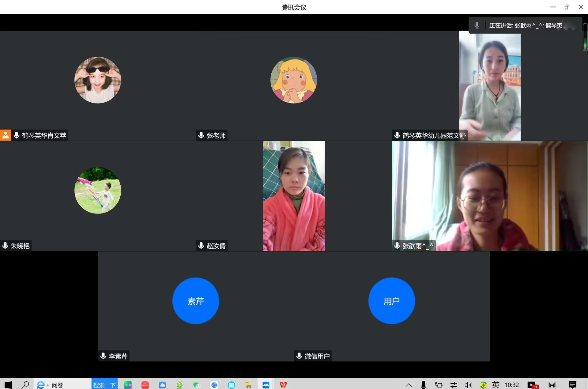Click the microphone icon beside 微信用户
This screenshot has height=389, width=588.
click(x=299, y=356)
